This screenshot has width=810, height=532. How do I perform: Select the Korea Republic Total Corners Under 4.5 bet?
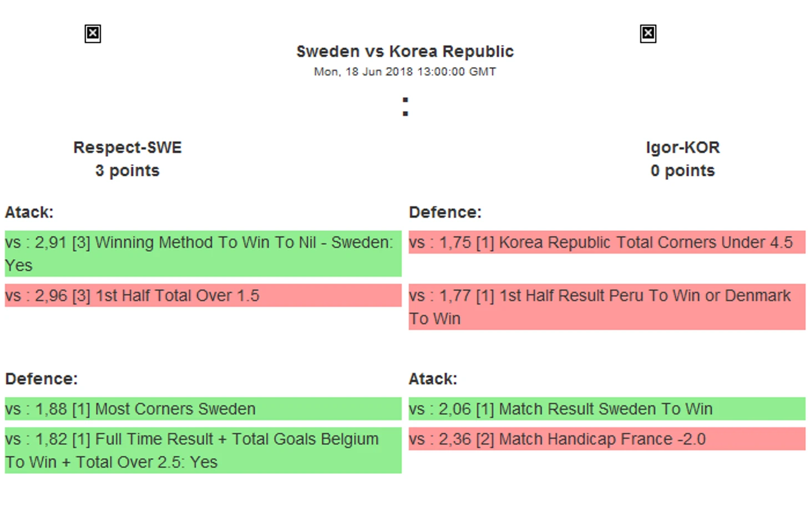(607, 242)
